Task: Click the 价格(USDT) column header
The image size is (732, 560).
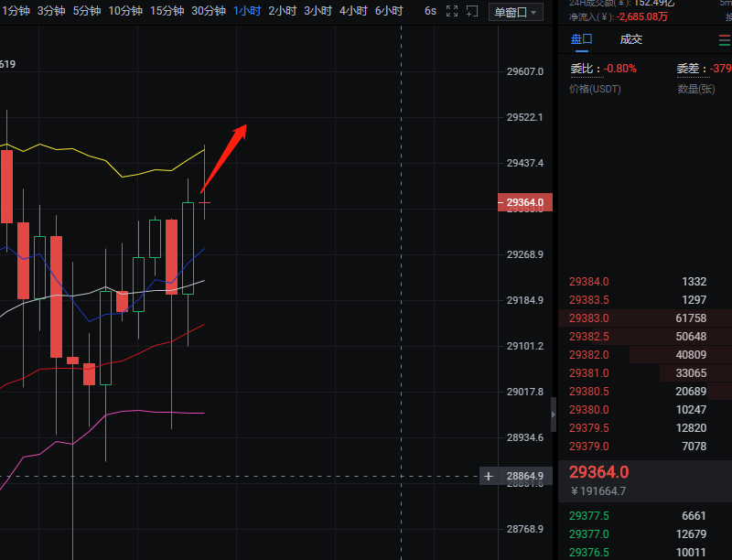Action: (x=595, y=89)
